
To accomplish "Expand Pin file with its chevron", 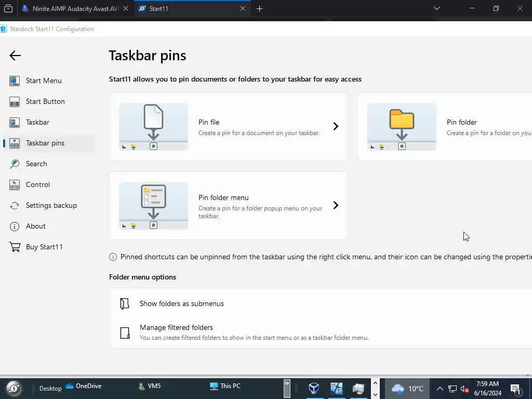I will (336, 126).
